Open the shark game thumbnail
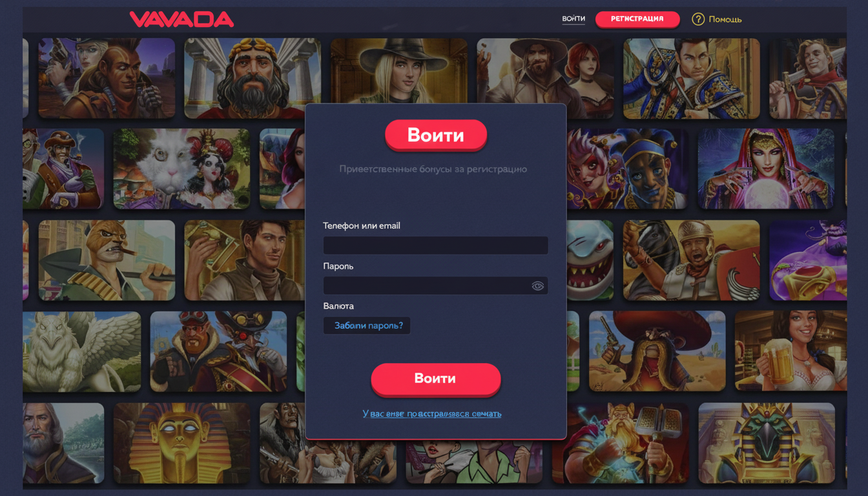The image size is (868, 496). click(590, 260)
